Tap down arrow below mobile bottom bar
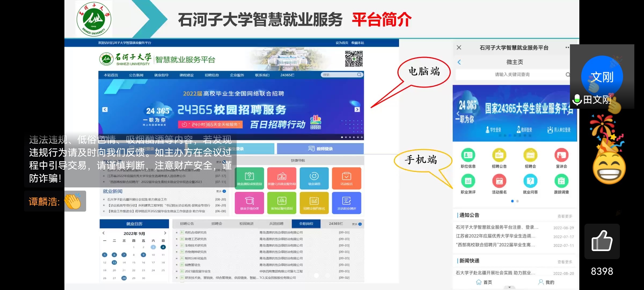The image size is (644, 290). (510, 287)
